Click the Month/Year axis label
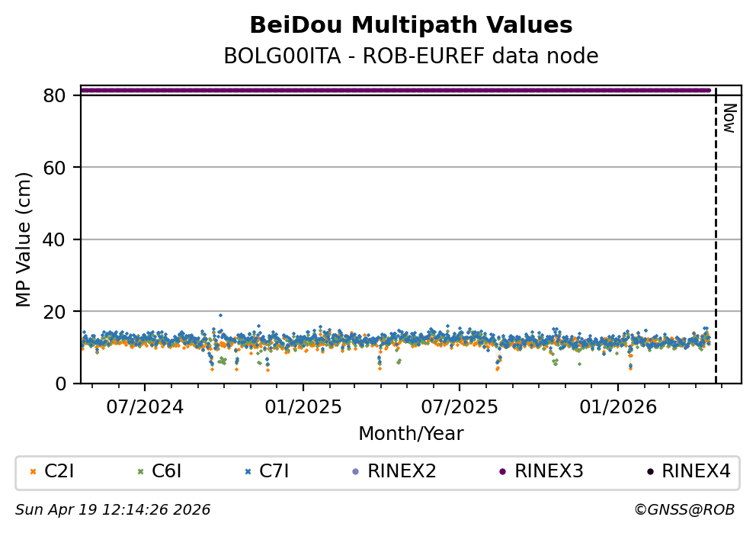This screenshot has height=533, width=756. point(411,434)
